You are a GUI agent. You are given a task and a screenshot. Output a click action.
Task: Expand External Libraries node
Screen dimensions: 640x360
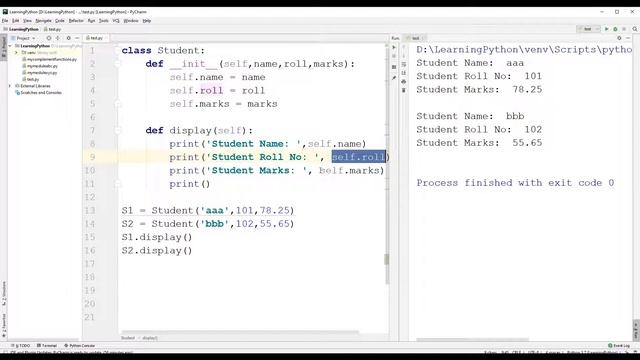[x=10, y=86]
